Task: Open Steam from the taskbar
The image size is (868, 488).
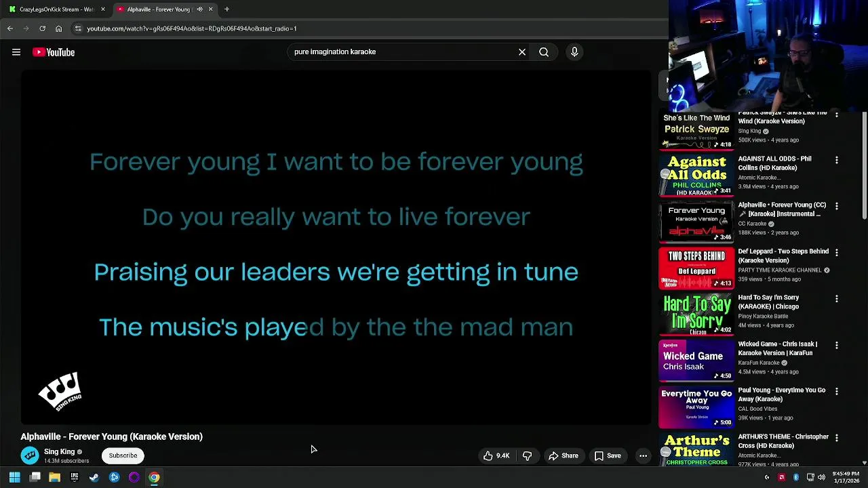Action: [94, 477]
